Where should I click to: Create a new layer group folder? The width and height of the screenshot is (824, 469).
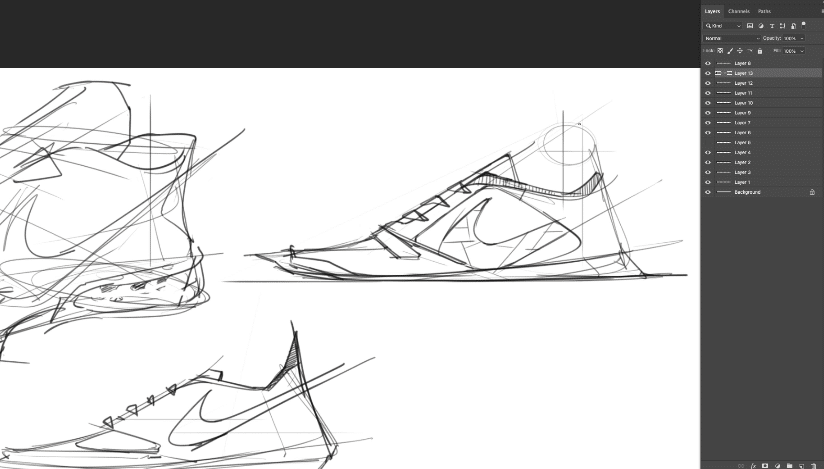pyautogui.click(x=789, y=466)
